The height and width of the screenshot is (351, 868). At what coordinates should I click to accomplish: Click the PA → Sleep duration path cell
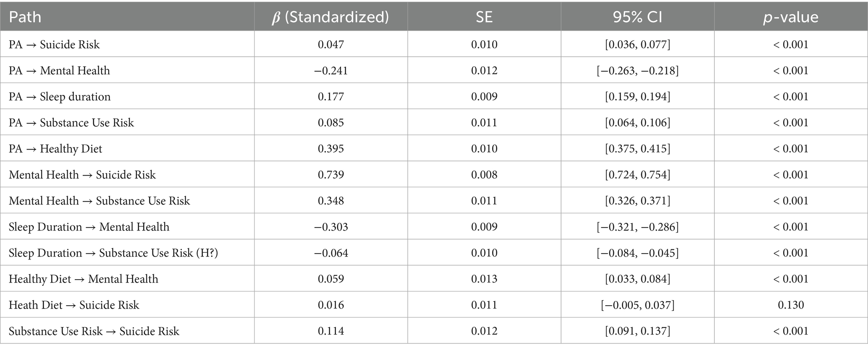[60, 97]
